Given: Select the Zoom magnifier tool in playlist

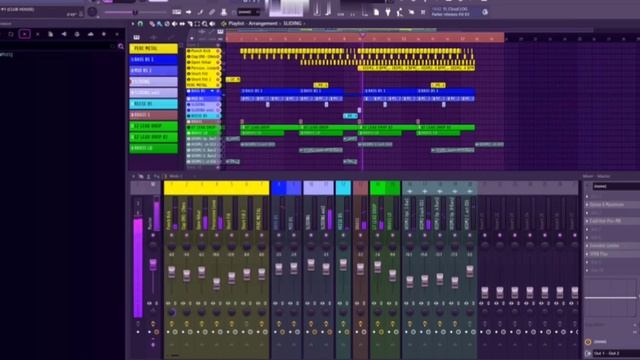Looking at the screenshot, I should click(205, 24).
